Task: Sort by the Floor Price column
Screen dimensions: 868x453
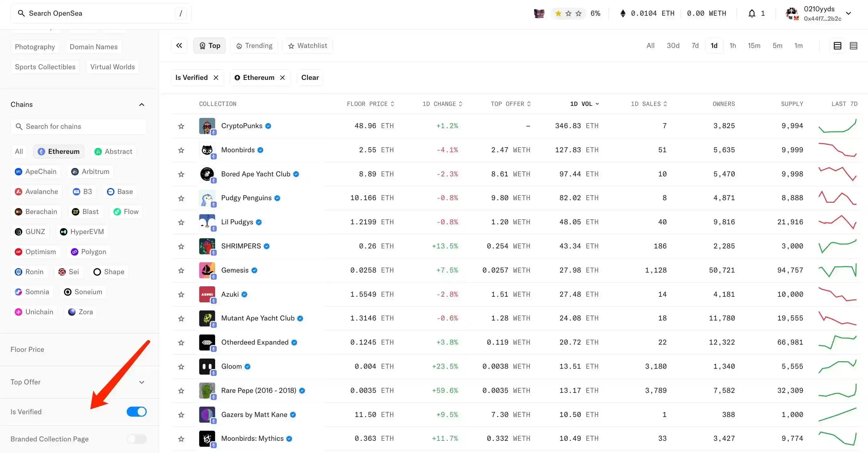Action: coord(370,104)
